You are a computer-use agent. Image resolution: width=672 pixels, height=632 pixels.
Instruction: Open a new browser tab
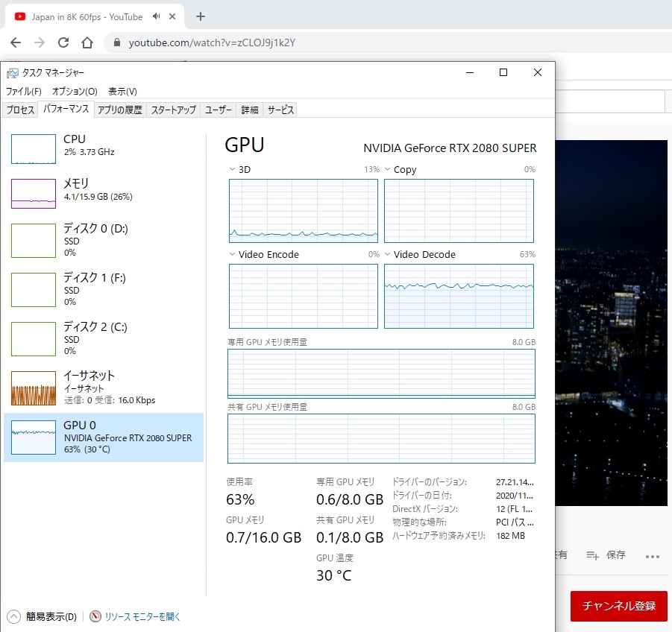pyautogui.click(x=200, y=16)
